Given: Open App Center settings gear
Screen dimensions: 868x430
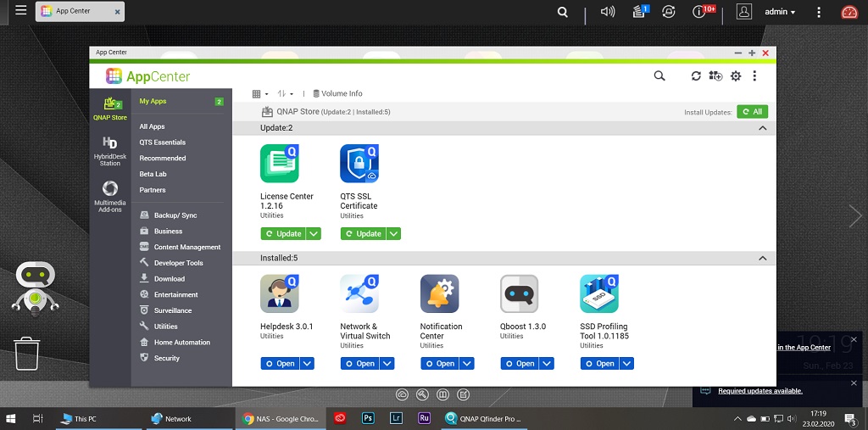Looking at the screenshot, I should (x=736, y=76).
